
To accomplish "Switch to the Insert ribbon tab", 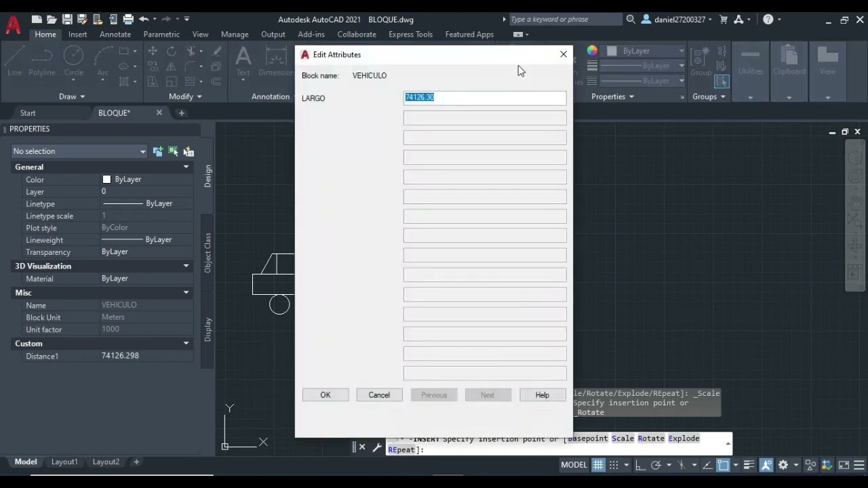I will [77, 34].
